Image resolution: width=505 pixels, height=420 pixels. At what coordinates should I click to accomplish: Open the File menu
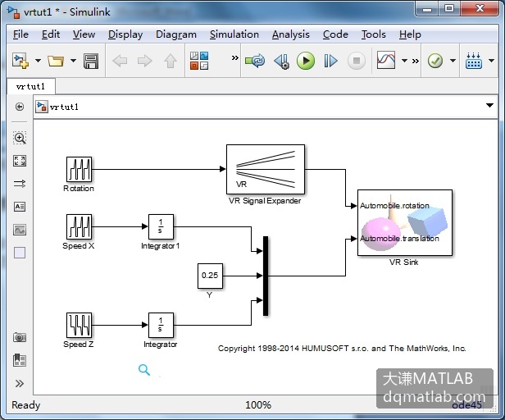[x=20, y=34]
